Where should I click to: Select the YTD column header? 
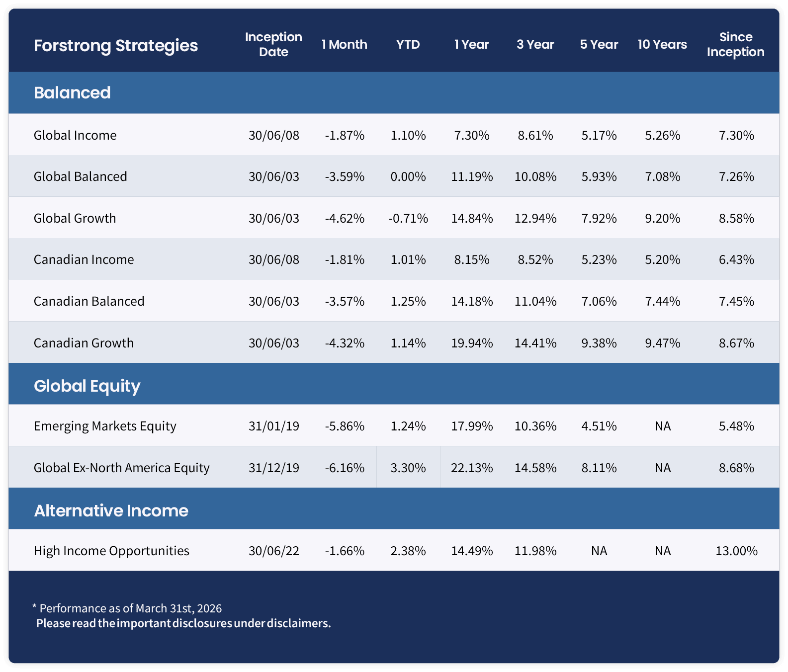point(408,45)
